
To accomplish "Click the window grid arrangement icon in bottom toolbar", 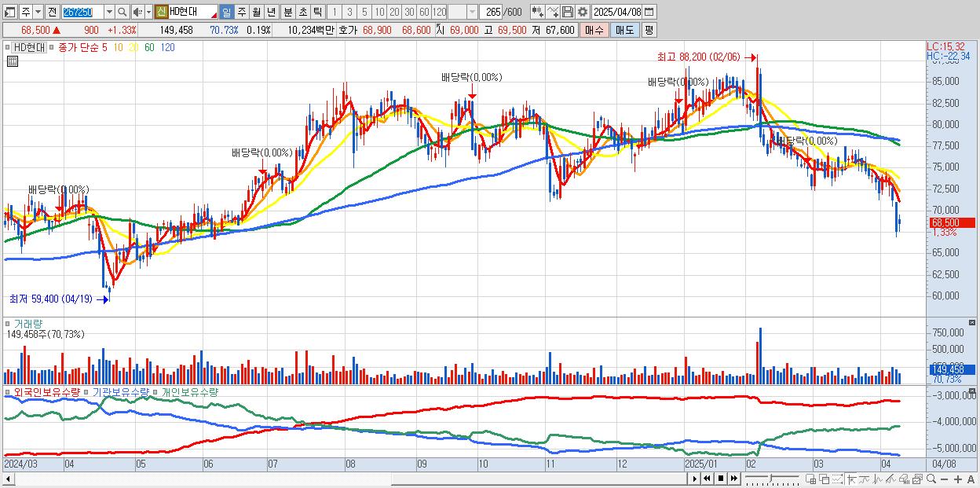I will click(x=810, y=479).
